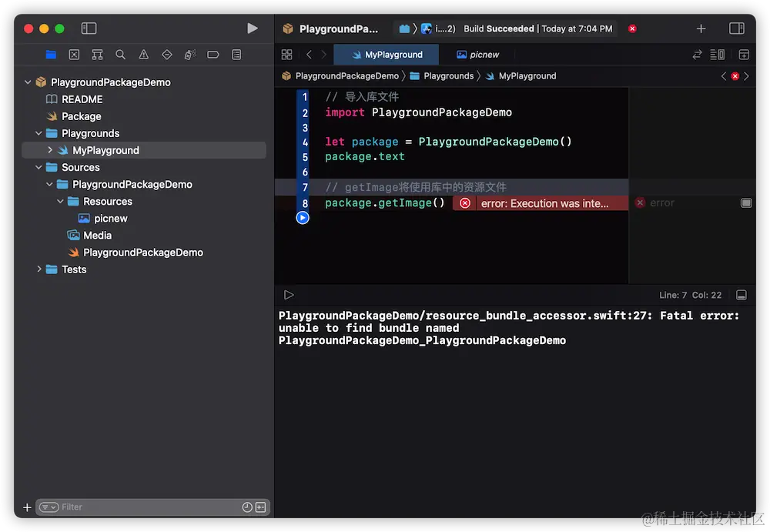Toggle the result quick look button
The width and height of the screenshot is (770, 532).
746,203
